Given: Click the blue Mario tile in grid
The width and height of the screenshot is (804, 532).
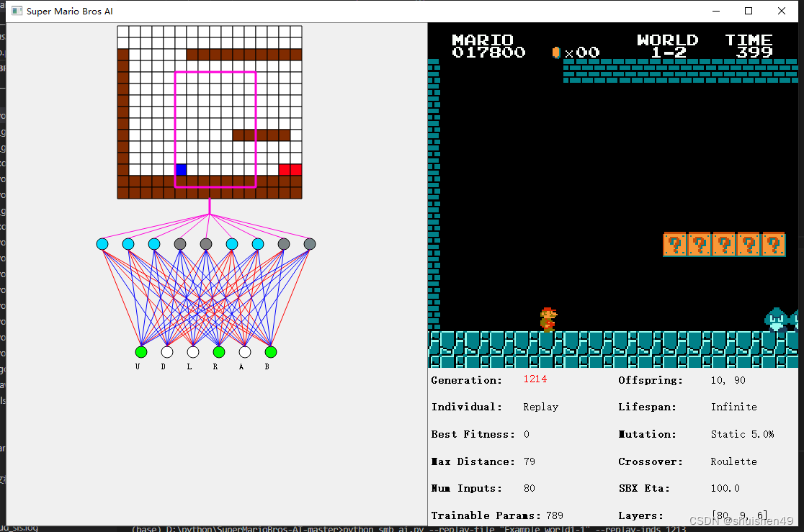Looking at the screenshot, I should 181,170.
